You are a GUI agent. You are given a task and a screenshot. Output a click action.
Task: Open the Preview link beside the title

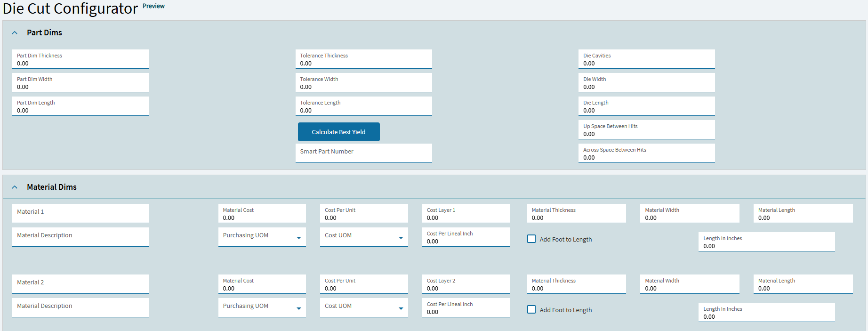click(x=153, y=6)
